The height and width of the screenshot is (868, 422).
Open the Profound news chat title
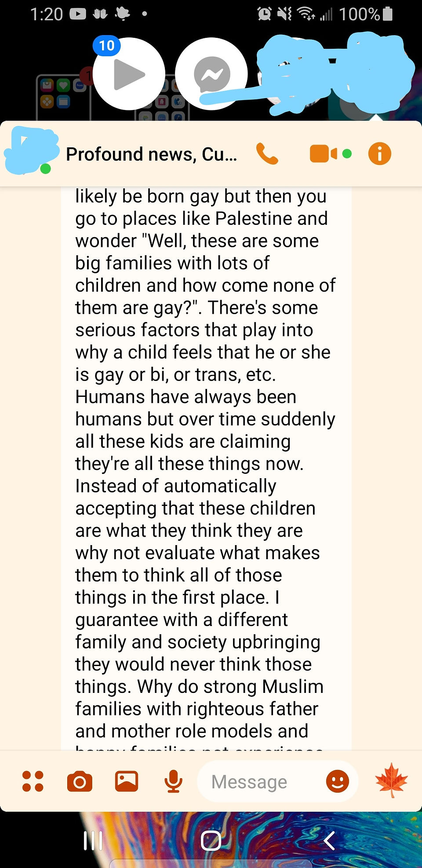coord(151,154)
